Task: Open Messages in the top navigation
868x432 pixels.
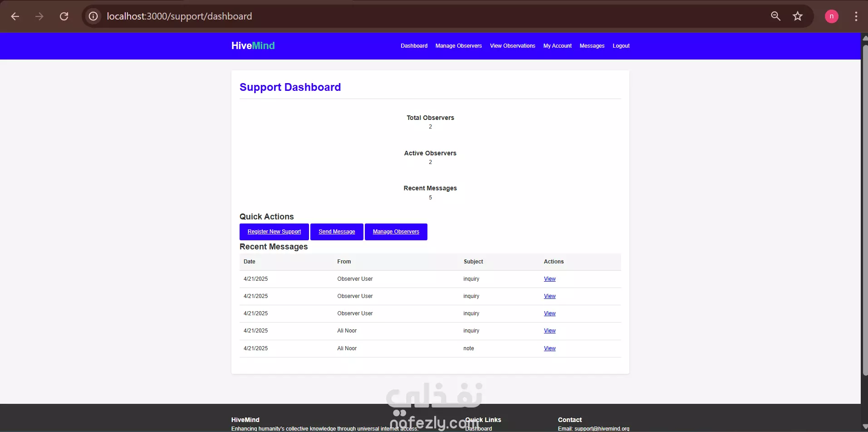Action: point(592,46)
